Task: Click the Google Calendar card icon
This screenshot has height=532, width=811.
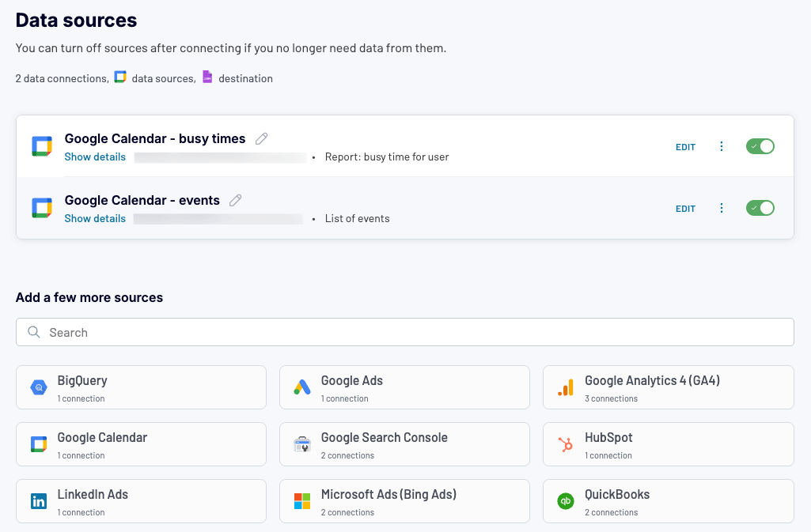Action: click(x=39, y=444)
